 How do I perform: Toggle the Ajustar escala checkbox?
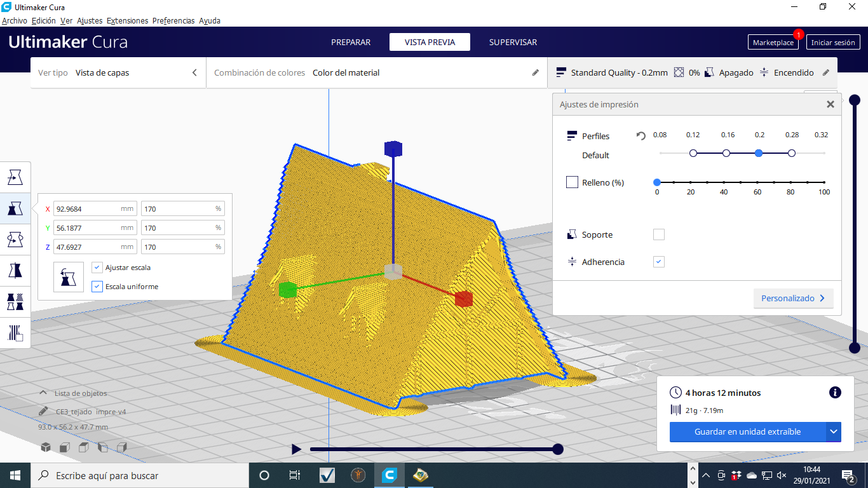click(x=97, y=268)
